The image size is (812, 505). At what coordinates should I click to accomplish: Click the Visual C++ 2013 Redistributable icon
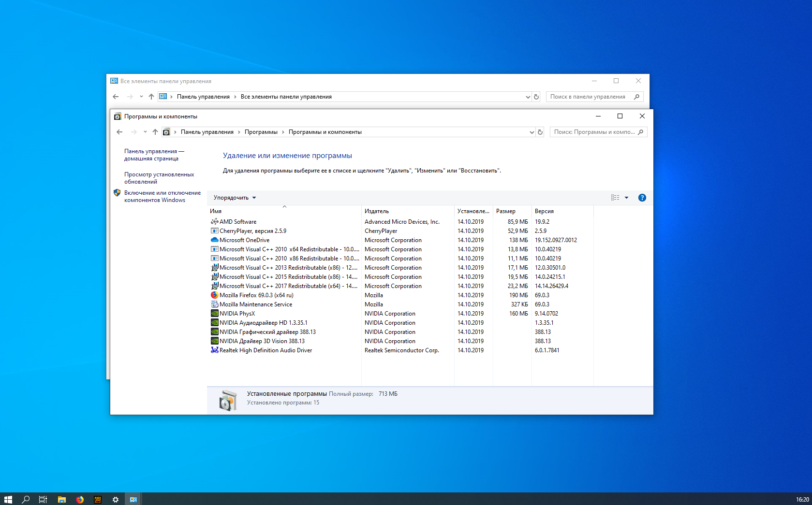214,268
